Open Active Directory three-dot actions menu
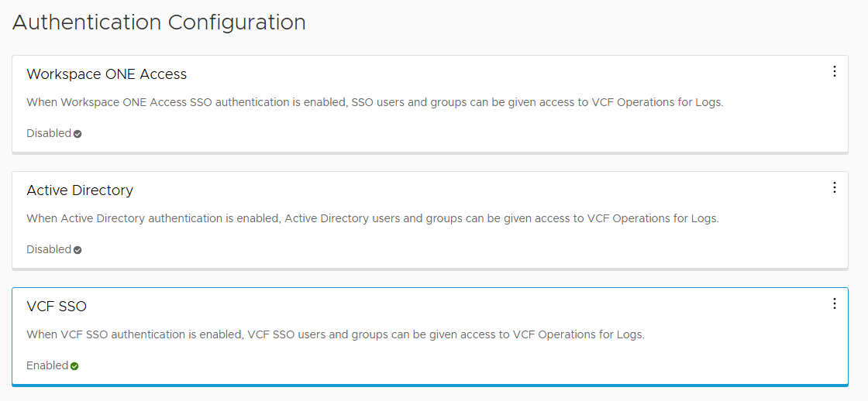Viewport: 868px width, 401px height. pos(834,187)
